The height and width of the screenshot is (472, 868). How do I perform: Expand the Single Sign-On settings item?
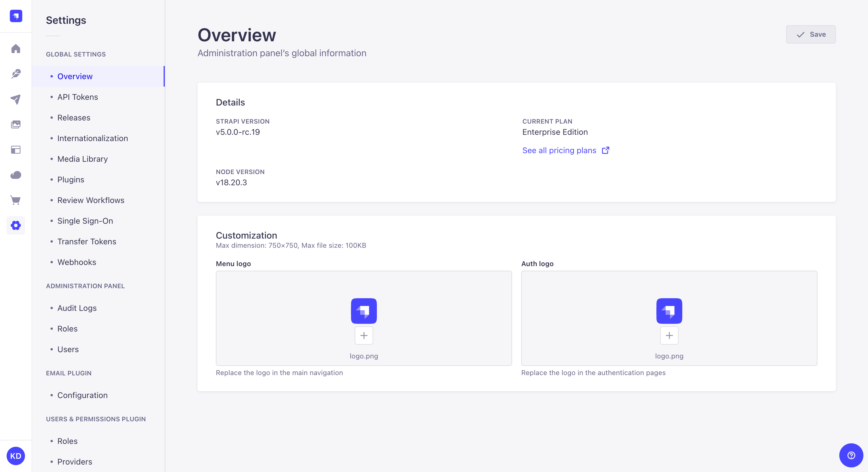(x=85, y=220)
